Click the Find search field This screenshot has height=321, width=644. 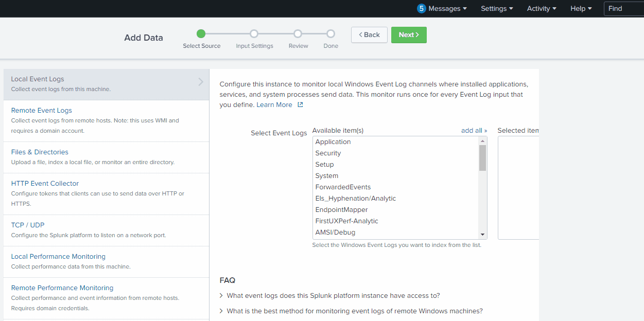(624, 8)
